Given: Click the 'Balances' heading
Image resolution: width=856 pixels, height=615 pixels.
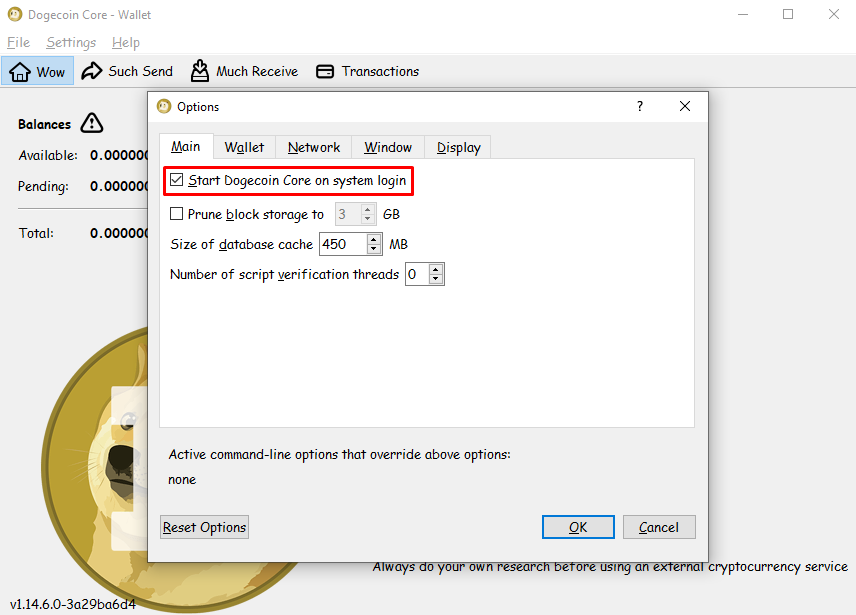Looking at the screenshot, I should coord(45,124).
